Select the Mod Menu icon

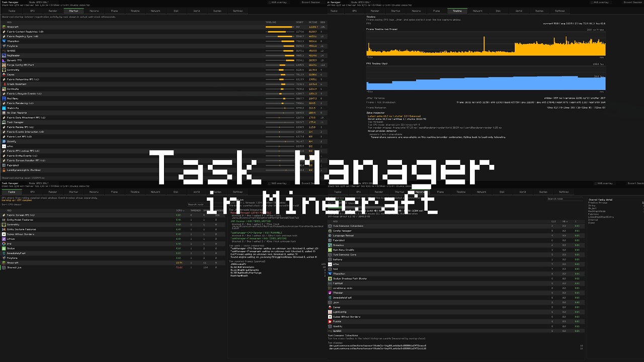tap(4, 99)
